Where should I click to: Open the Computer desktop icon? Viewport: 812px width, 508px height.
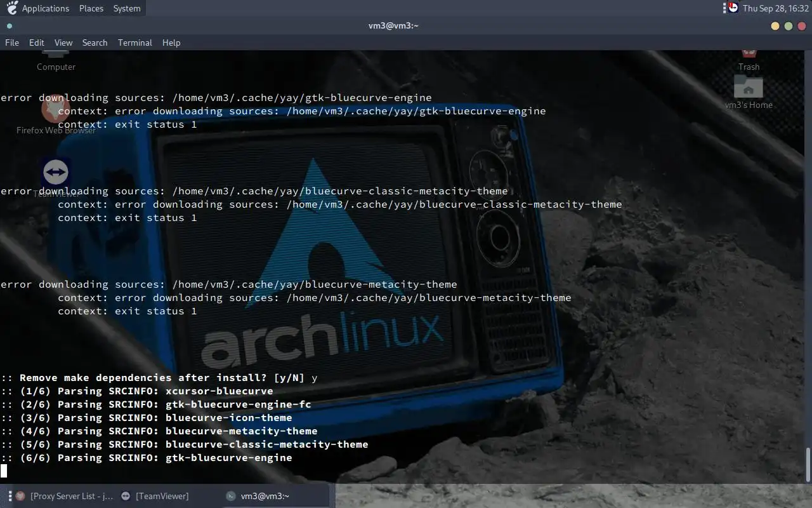(56, 62)
